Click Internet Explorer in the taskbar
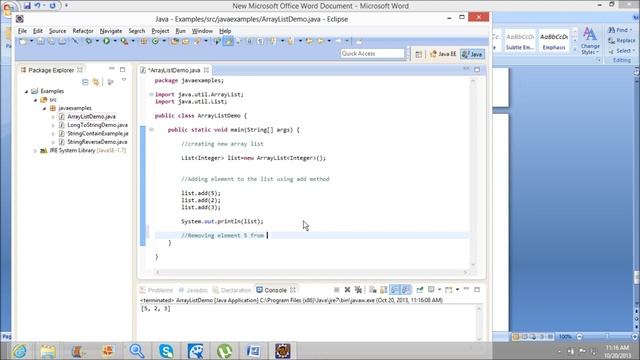Screen dimensions: 640x360 pos(19,351)
